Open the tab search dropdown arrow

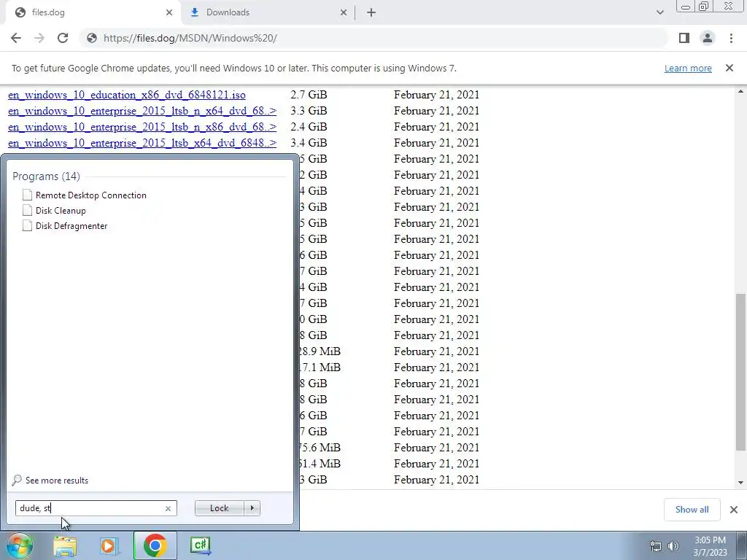click(659, 12)
